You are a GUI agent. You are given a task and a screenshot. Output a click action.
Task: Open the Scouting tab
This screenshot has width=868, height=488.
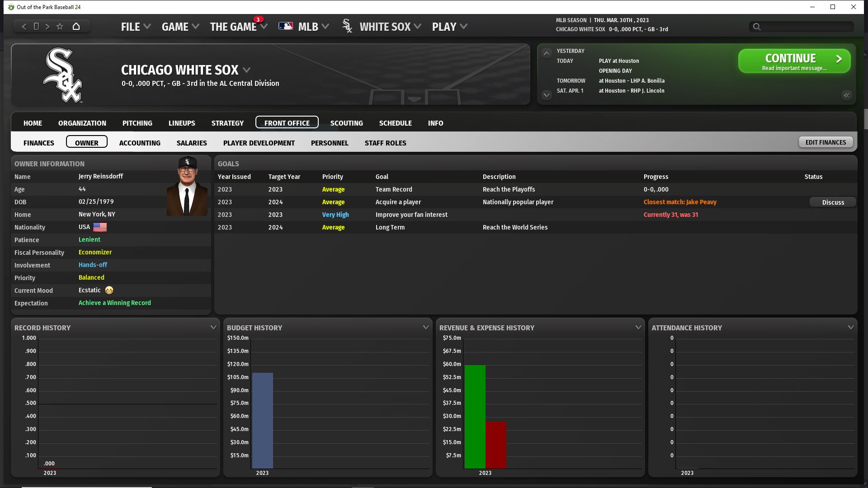[346, 123]
